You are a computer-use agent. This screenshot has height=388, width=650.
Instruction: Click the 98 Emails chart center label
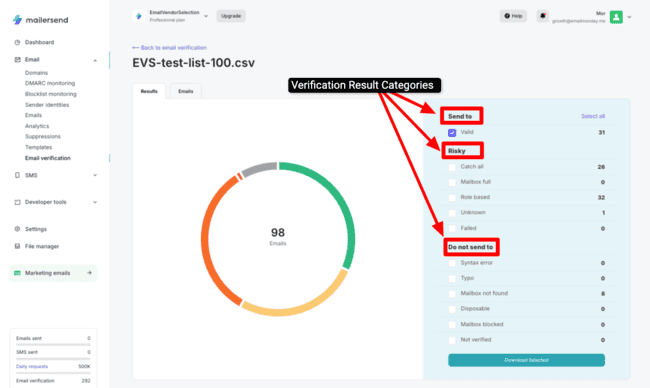(x=278, y=236)
